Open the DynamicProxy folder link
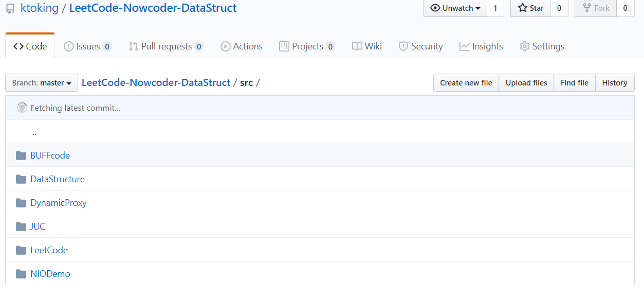The width and height of the screenshot is (644, 295). point(59,203)
